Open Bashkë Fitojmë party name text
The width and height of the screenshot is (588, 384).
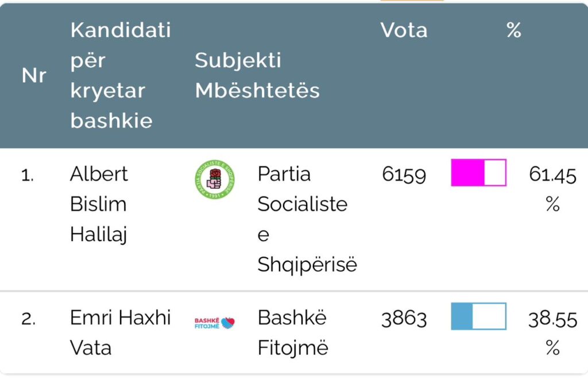pos(293,332)
